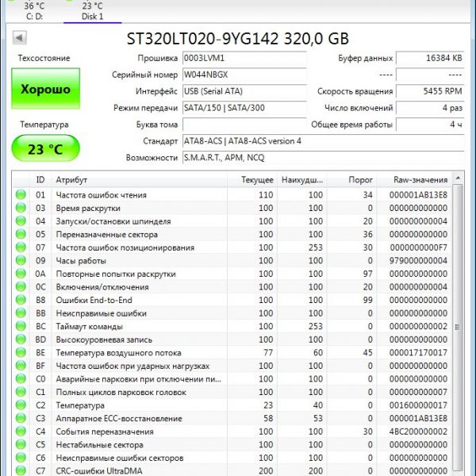Image resolution: width=476 pixels, height=476 pixels.
Task: Click status icon for Частота ошибок позиционирования
Action: [21, 247]
